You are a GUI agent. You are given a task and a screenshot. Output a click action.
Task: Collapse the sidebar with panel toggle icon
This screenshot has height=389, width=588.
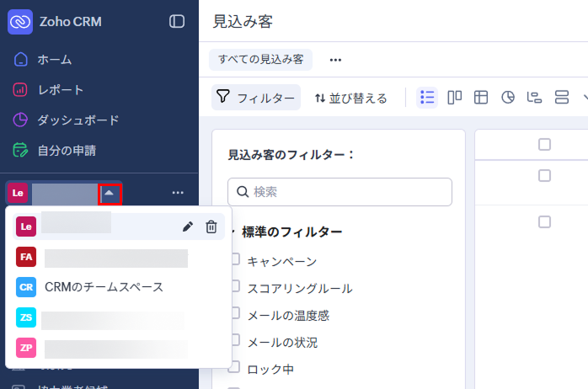click(177, 21)
